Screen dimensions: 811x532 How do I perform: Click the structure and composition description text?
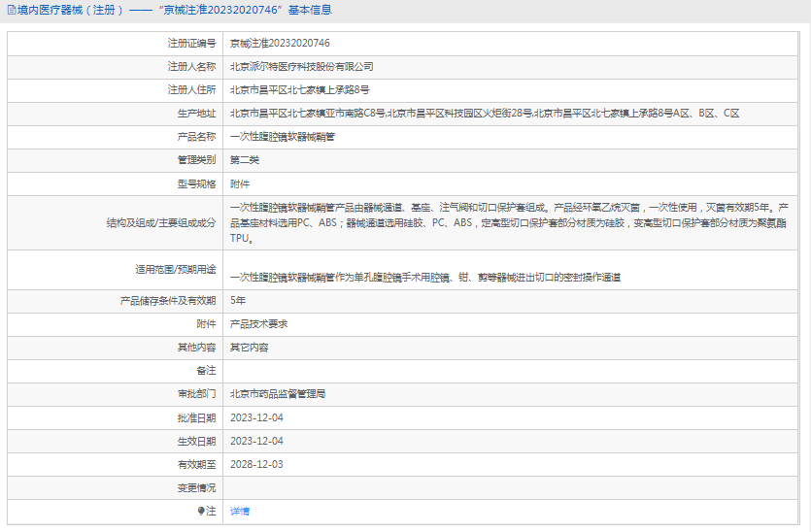coord(509,223)
